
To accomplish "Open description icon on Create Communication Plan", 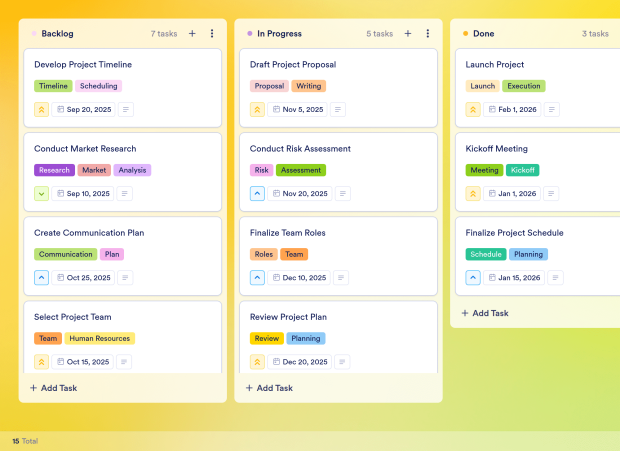I will point(125,278).
